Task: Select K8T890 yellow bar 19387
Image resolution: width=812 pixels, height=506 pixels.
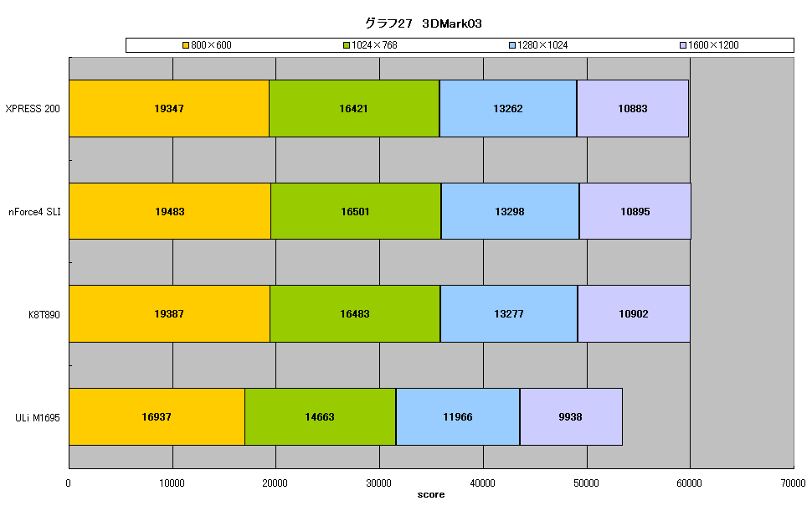Action: [x=169, y=313]
